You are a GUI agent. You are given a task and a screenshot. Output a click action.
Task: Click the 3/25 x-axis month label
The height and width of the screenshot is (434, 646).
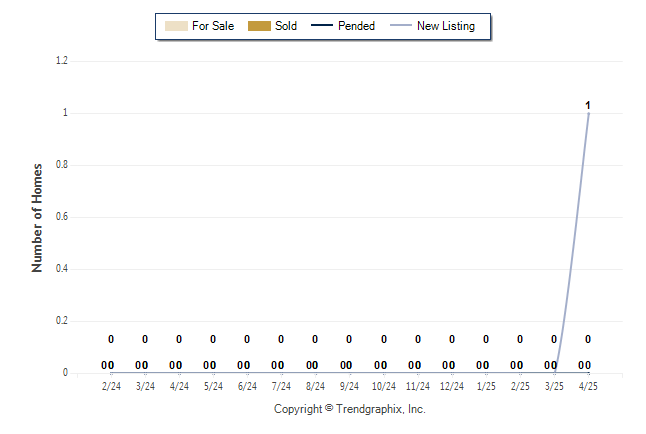point(554,386)
